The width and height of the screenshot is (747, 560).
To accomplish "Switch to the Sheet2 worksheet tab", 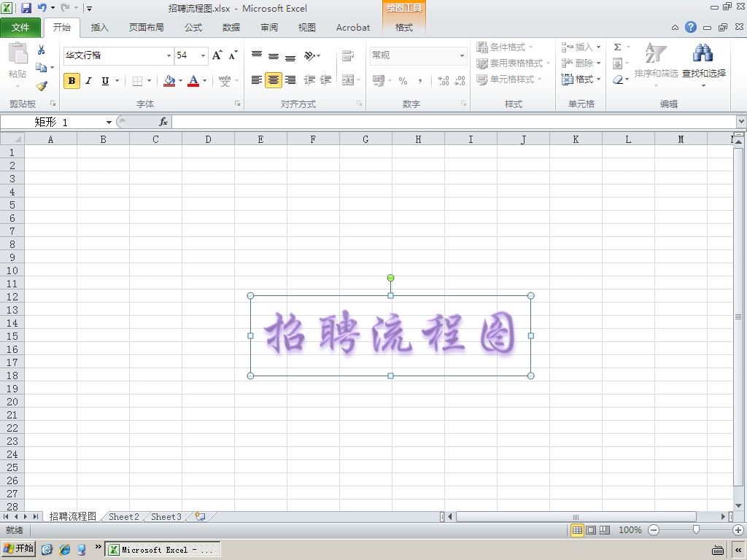I will (x=124, y=517).
